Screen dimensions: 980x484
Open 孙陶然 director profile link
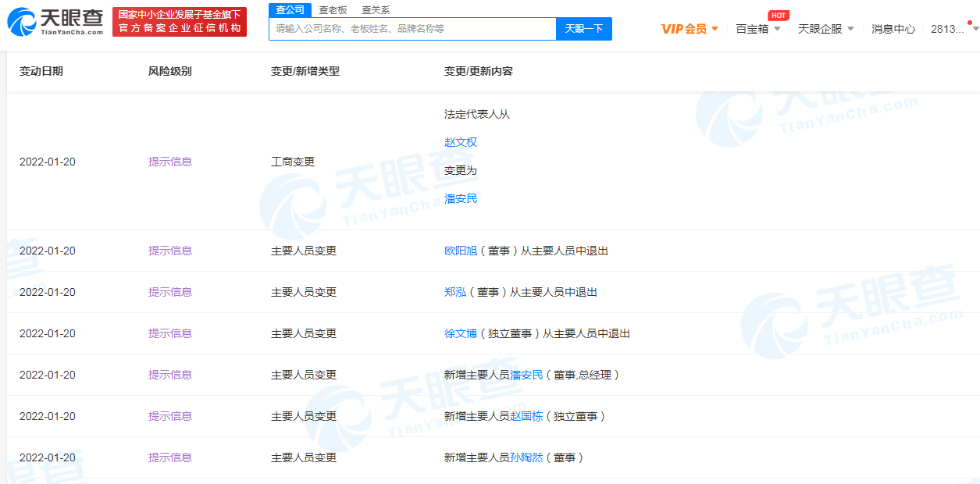[x=526, y=457]
